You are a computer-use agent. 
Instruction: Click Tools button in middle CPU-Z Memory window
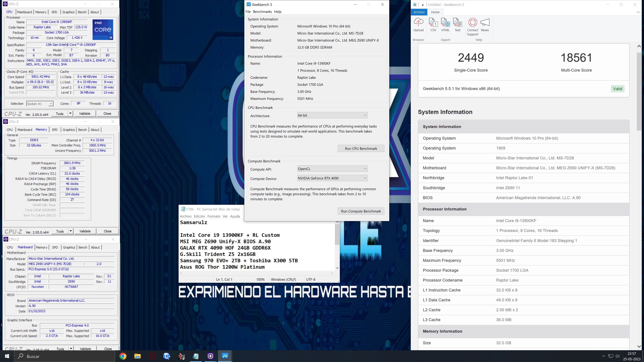click(x=60, y=231)
